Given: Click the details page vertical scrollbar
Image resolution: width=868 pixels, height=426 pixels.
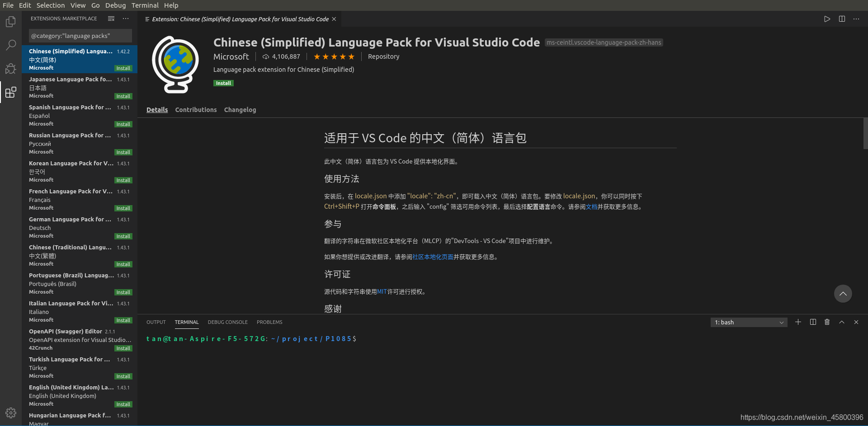Looking at the screenshot, I should pos(865,133).
